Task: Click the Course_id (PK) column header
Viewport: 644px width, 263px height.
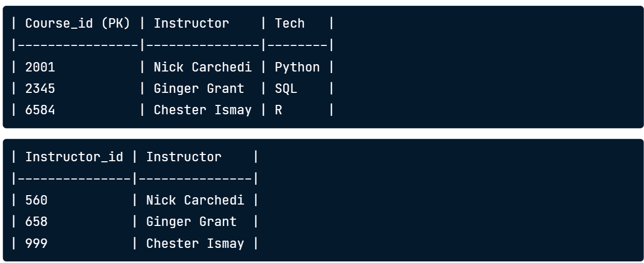Action: point(78,23)
